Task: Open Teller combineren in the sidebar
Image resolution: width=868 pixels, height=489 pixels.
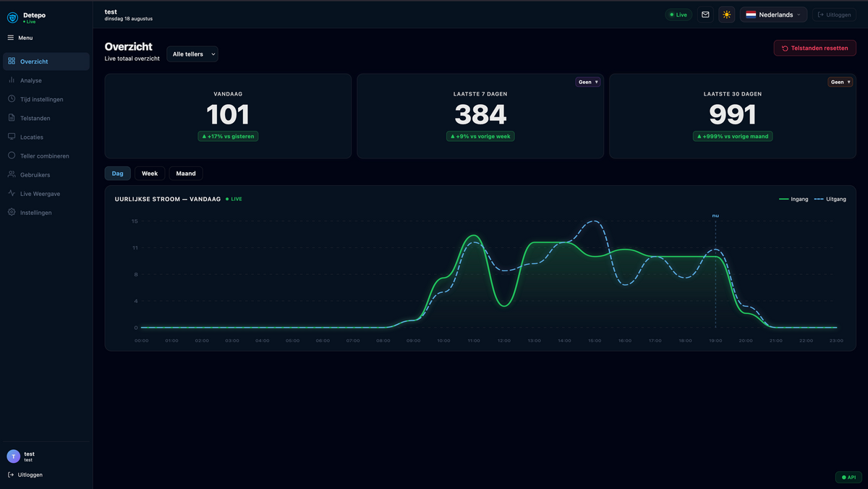Action: coord(46,156)
